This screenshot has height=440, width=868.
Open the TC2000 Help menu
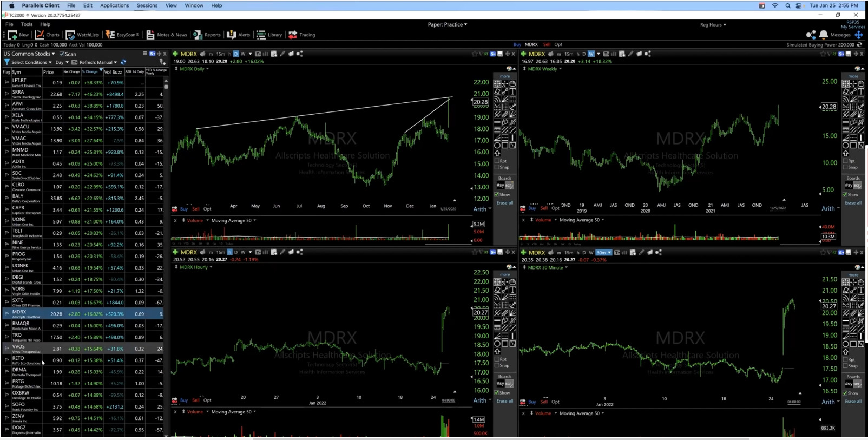tap(45, 24)
